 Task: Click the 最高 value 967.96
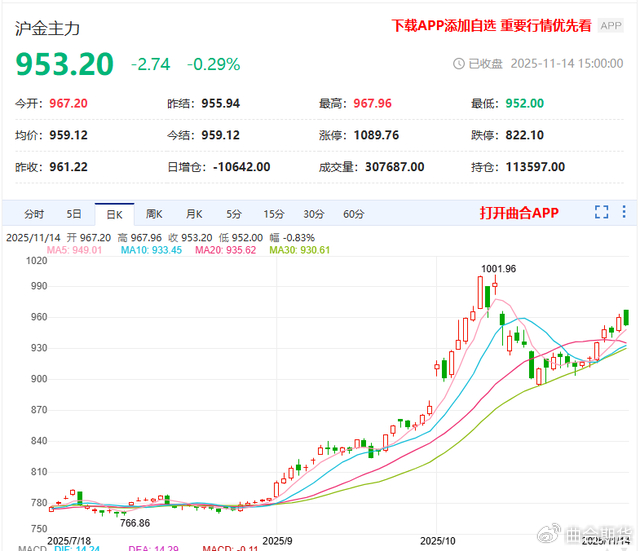tap(372, 103)
